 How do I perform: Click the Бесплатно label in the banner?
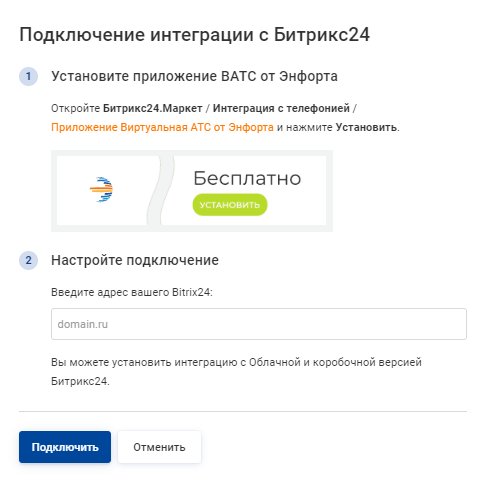click(247, 178)
